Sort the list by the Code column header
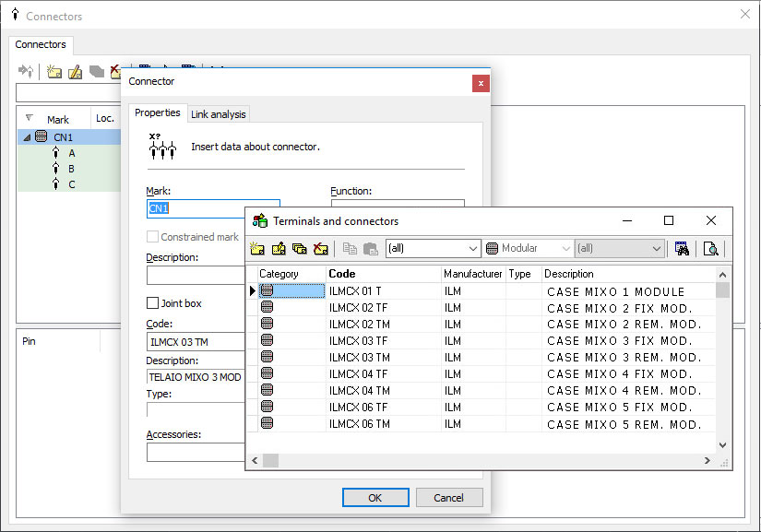The height and width of the screenshot is (532, 761). tap(384, 274)
